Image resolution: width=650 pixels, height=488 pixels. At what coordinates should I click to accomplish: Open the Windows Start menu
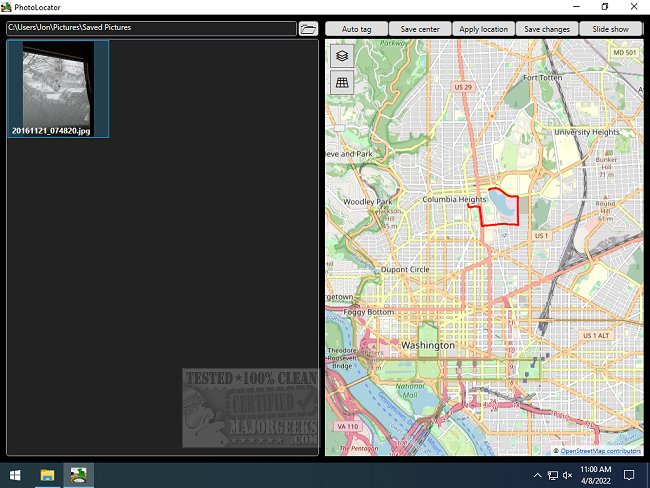pos(15,475)
